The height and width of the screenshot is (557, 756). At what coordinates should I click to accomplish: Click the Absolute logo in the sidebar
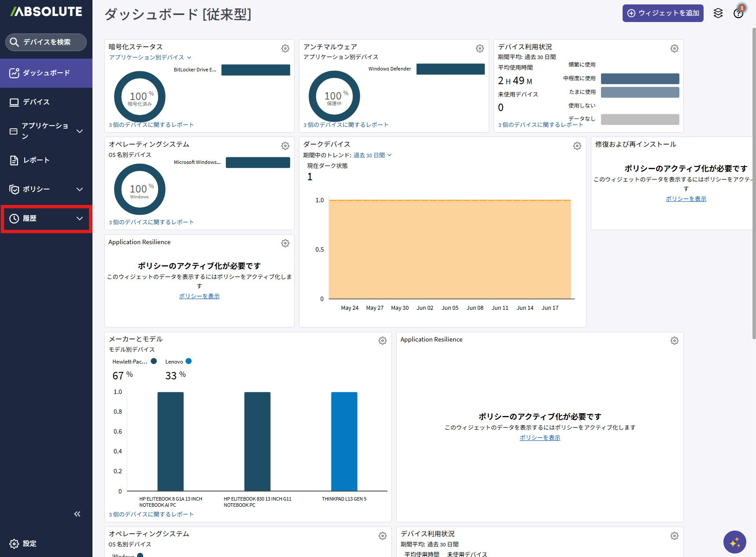(46, 11)
